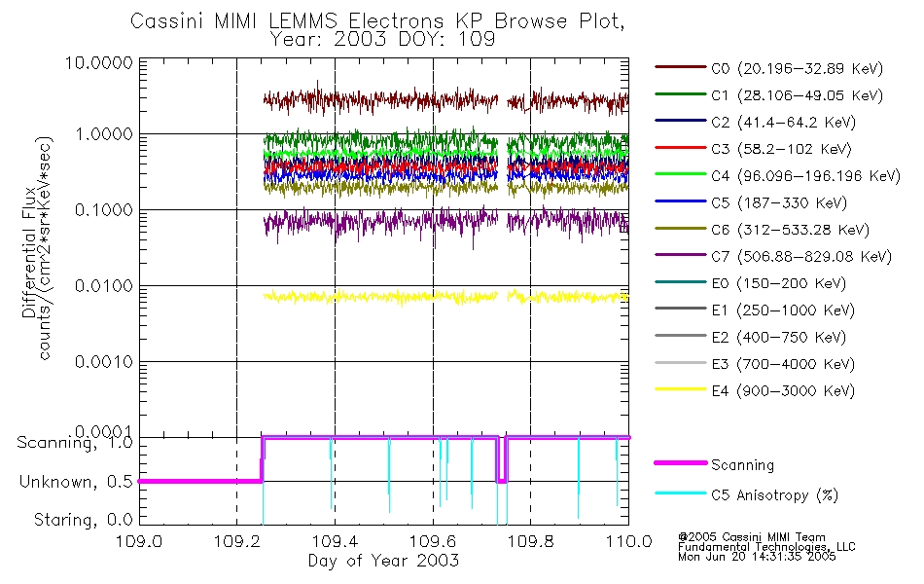Click the 109.0 x-axis tick label
924x584 pixels.
[x=139, y=541]
